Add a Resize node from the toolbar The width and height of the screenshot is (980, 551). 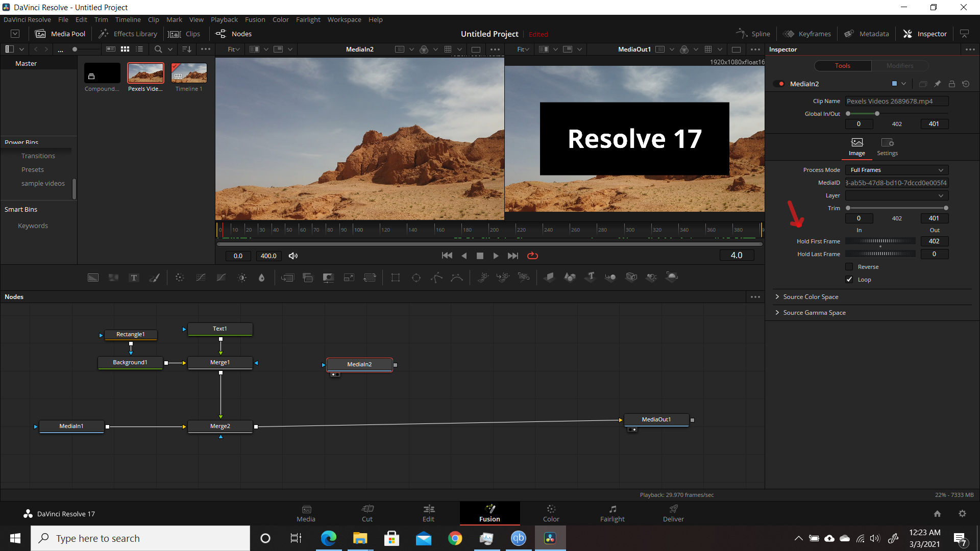coord(349,278)
